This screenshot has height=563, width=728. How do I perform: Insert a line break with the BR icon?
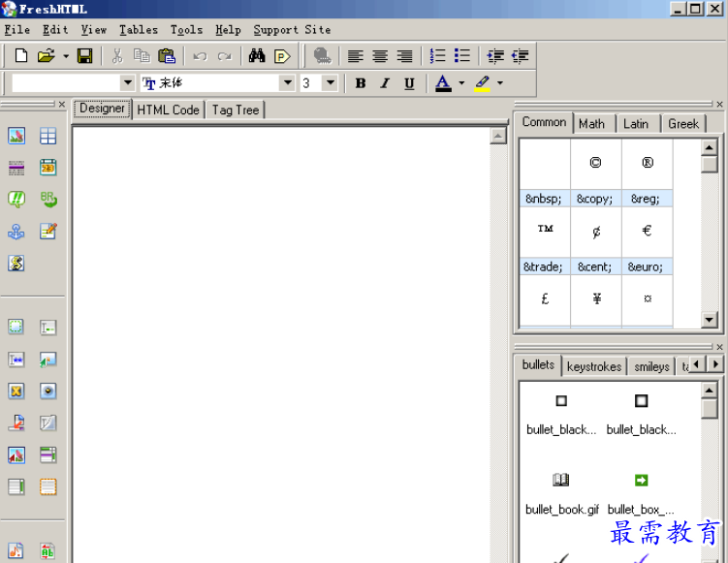pyautogui.click(x=48, y=200)
